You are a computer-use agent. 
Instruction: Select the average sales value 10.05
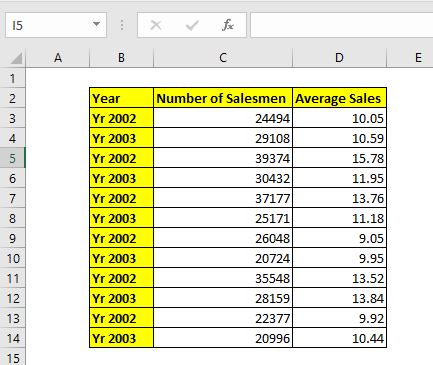pyautogui.click(x=339, y=118)
